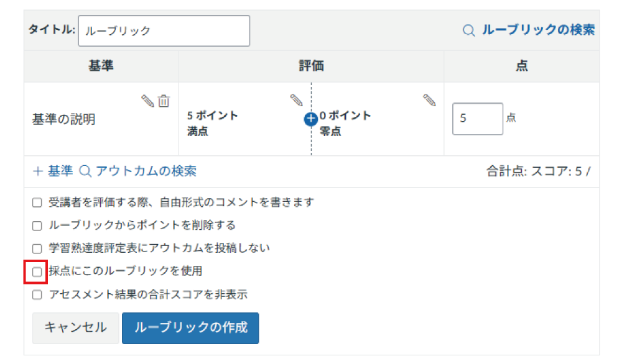Toggle 学習熟達度評定表にアウトカムを投稿しない checkbox
The image size is (622, 364).
pyautogui.click(x=37, y=248)
